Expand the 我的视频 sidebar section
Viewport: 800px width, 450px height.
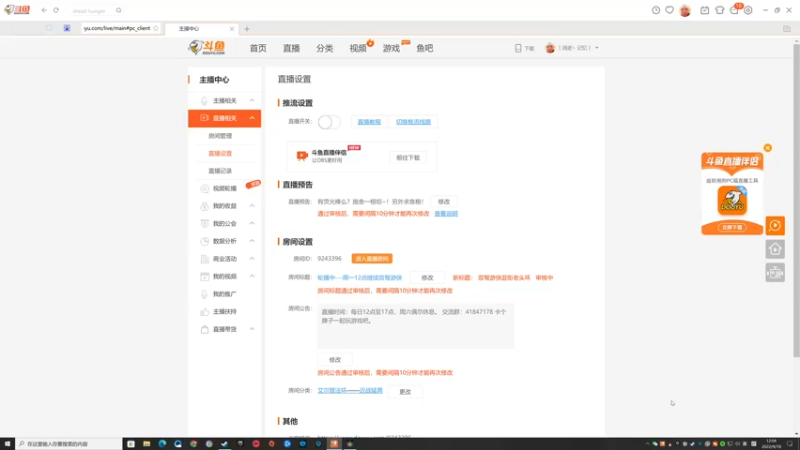pos(252,276)
